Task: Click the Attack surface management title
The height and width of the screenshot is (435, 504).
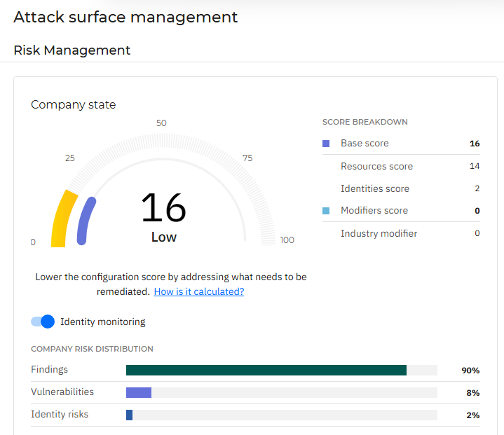Action: pyautogui.click(x=126, y=18)
